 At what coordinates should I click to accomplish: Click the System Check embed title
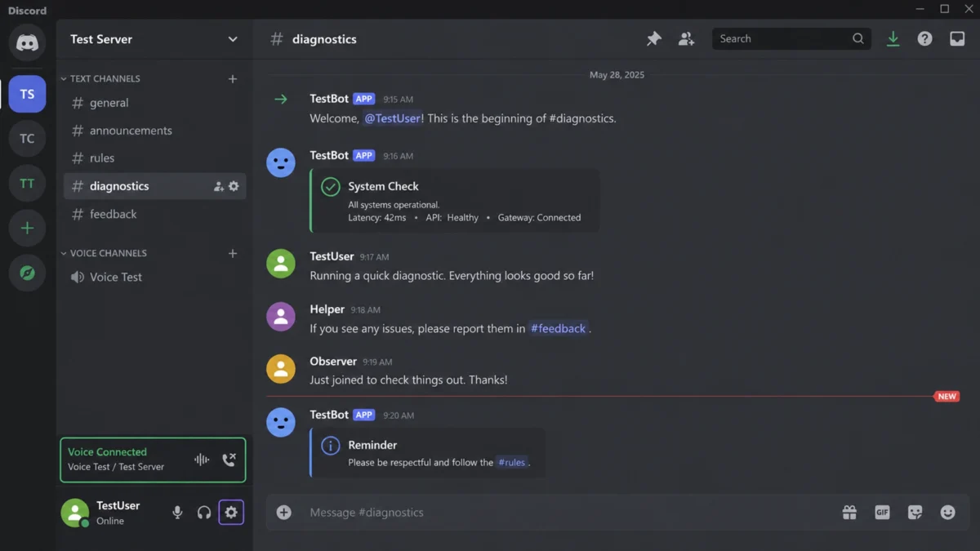[x=383, y=186]
